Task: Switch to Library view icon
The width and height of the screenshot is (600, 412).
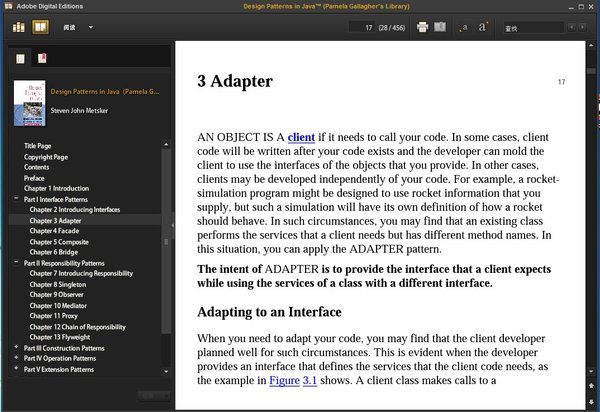Action: [x=18, y=27]
